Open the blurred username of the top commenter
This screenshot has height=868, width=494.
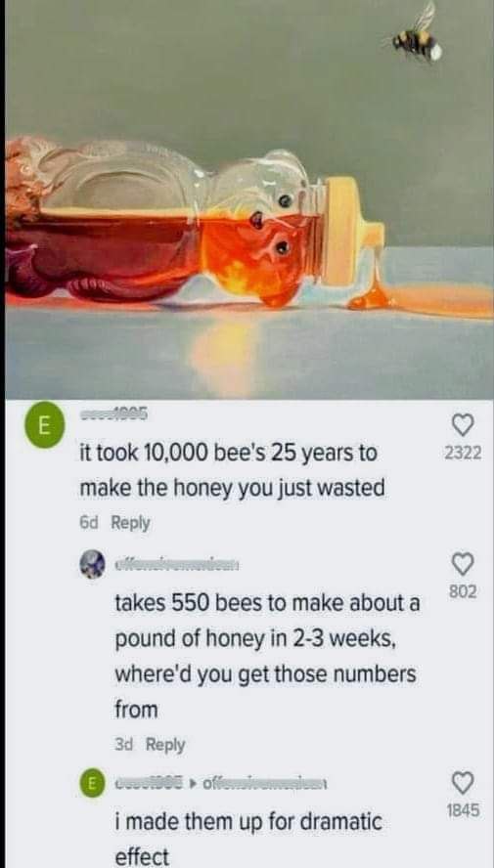113,416
